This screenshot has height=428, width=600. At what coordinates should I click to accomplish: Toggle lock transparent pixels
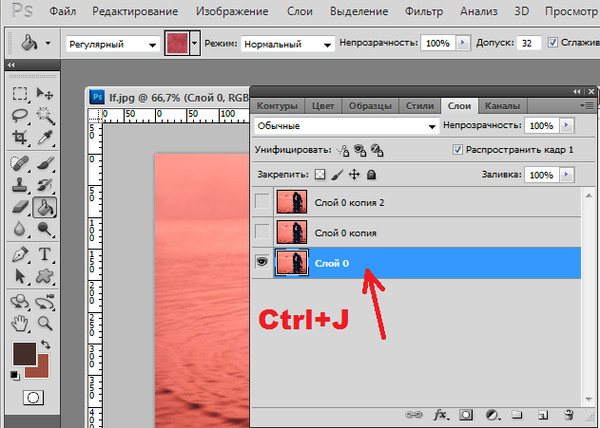pyautogui.click(x=320, y=175)
